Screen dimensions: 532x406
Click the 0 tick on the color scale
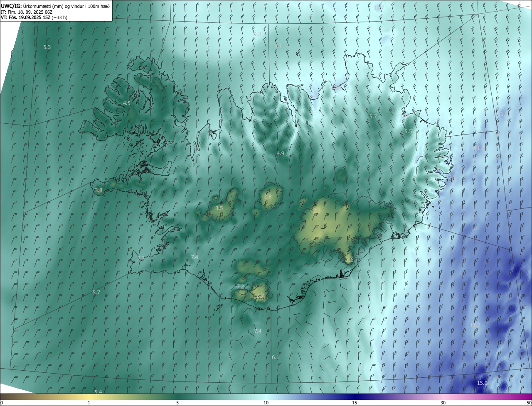click(x=2, y=403)
